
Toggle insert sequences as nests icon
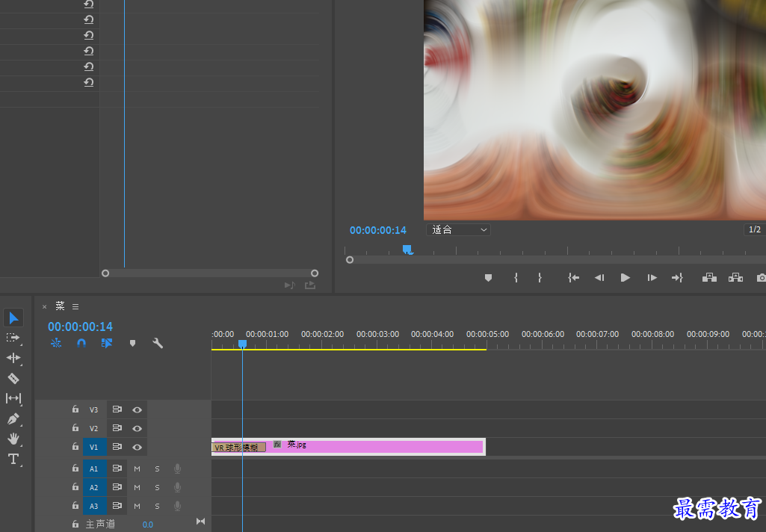click(56, 343)
